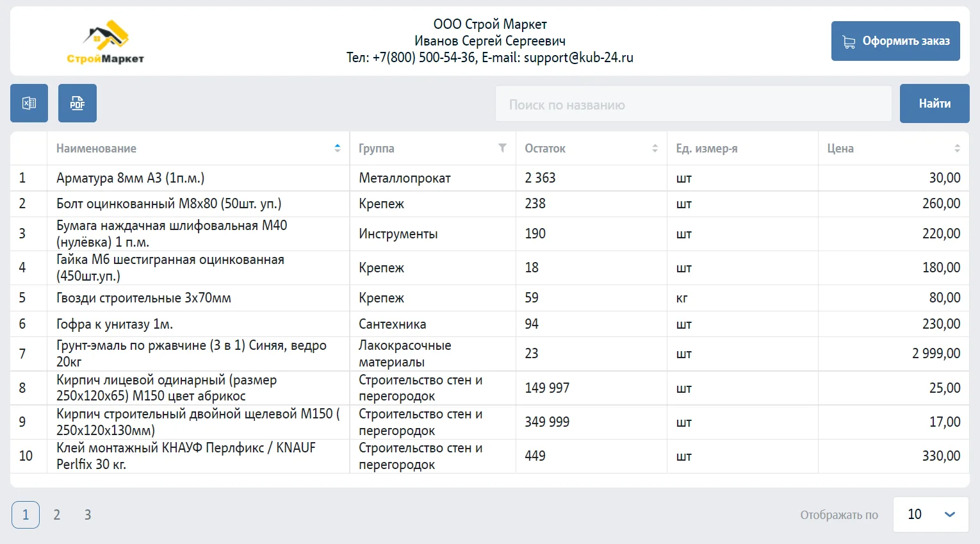
Task: Open the Группа column filter
Action: click(502, 148)
